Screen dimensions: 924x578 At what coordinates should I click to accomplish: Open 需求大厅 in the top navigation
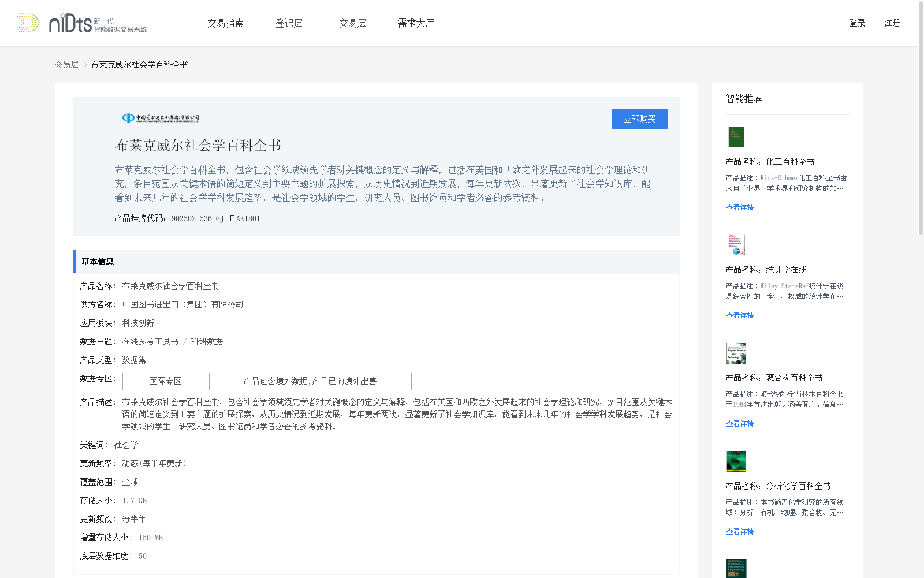coord(416,23)
